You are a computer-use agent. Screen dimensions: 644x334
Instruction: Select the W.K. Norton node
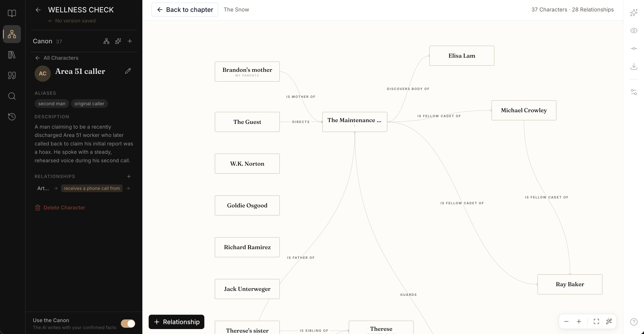point(247,164)
